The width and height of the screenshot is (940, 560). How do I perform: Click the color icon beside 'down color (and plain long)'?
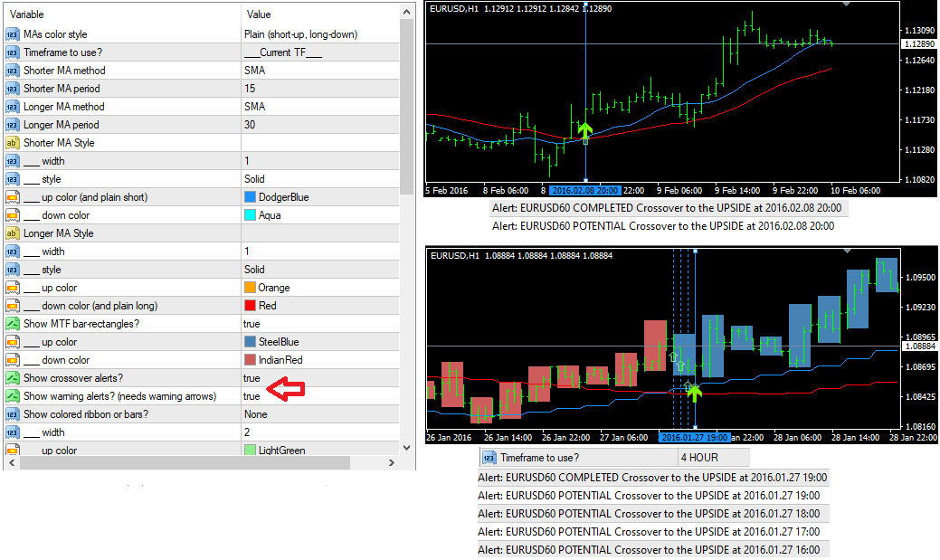12,306
